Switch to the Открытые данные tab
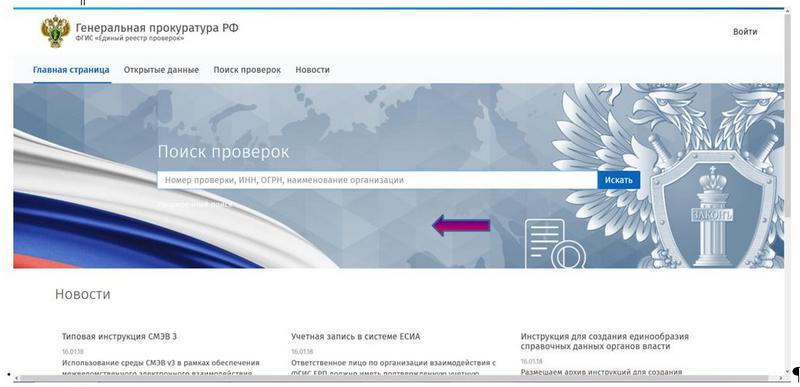The image size is (800, 387). point(161,70)
